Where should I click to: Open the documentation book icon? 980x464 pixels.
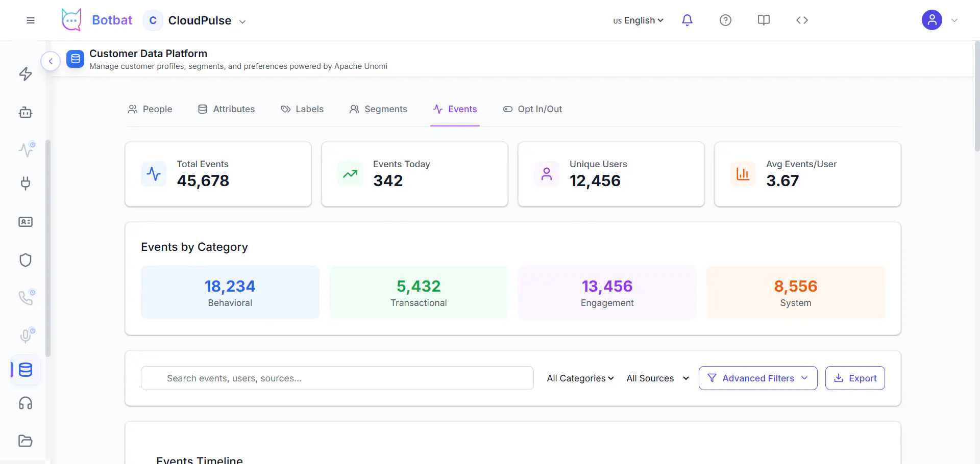[x=764, y=20]
